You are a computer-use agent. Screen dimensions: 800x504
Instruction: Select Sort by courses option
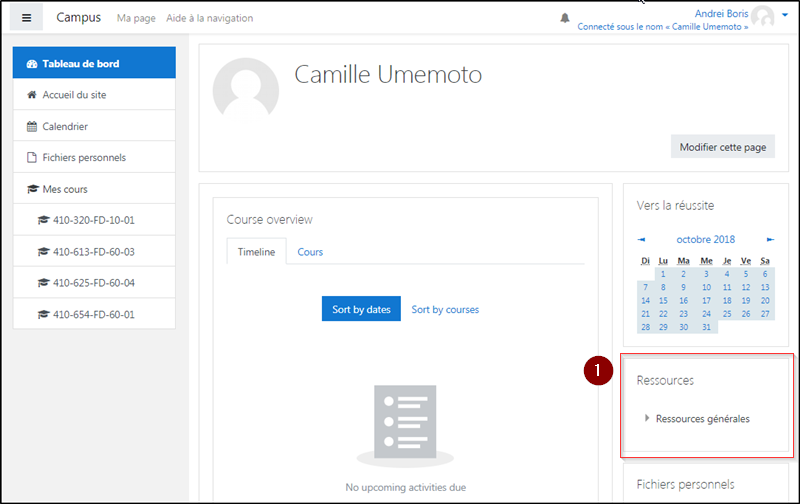445,310
